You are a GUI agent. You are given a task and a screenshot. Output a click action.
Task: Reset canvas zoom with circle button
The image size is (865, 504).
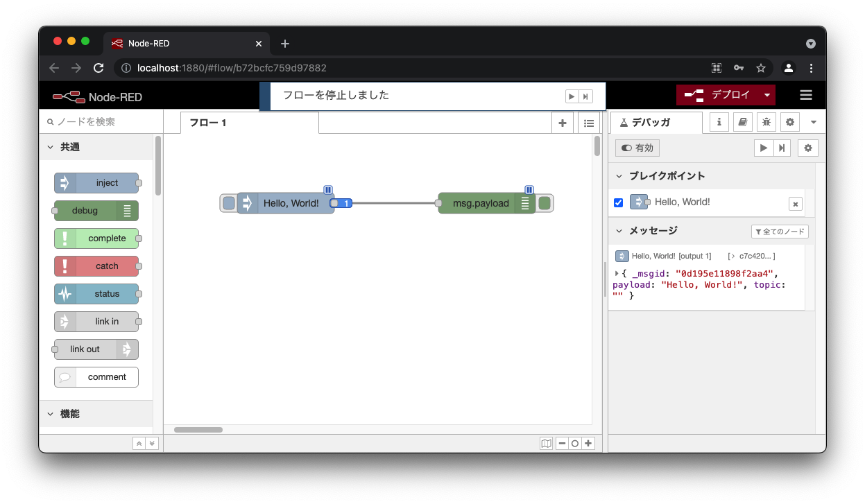(x=575, y=444)
